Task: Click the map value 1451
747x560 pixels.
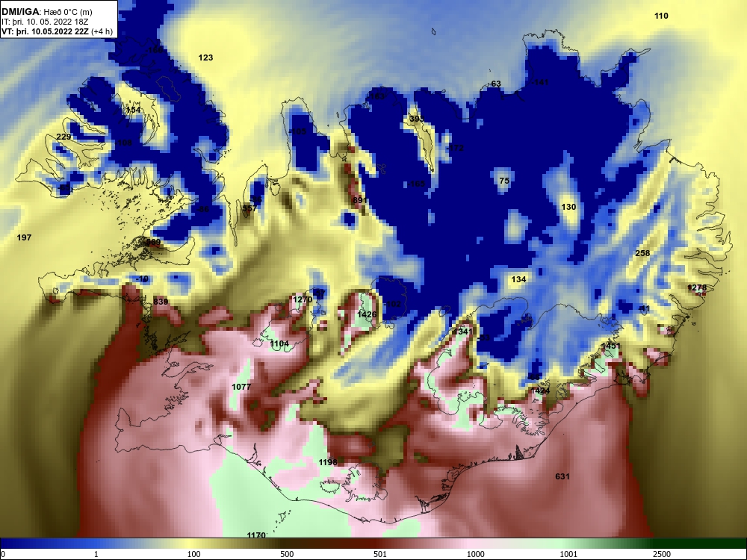Action: tap(611, 346)
